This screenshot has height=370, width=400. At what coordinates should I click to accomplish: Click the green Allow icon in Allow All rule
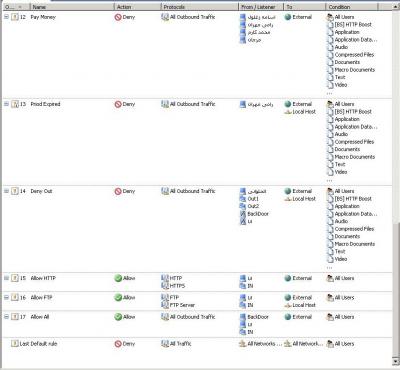118,317
